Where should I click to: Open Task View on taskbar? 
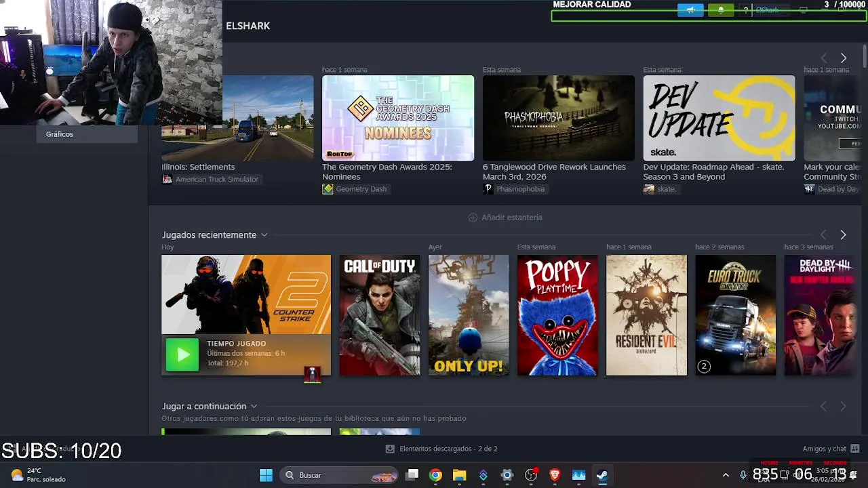tap(412, 475)
